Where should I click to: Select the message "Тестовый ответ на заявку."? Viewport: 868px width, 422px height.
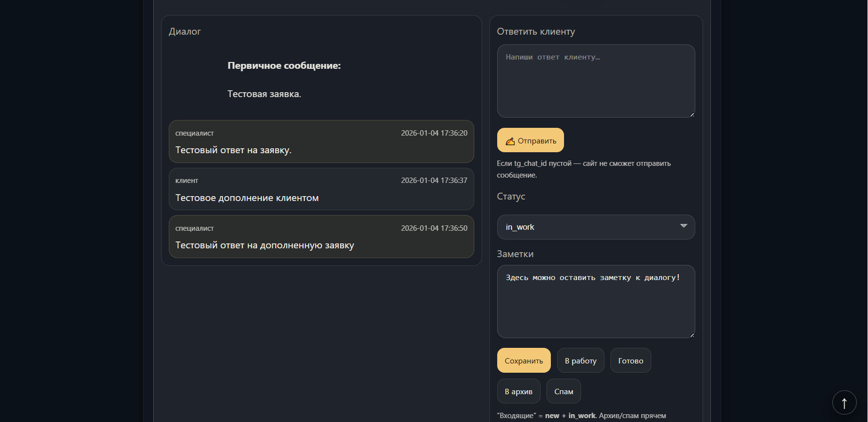click(x=233, y=150)
